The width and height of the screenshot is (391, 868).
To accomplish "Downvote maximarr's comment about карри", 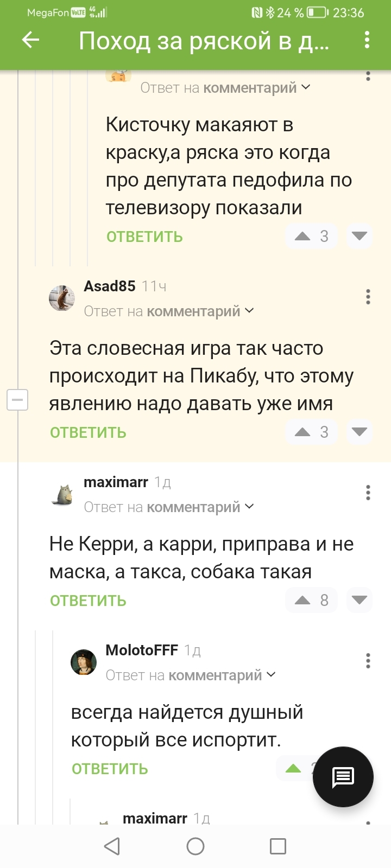I will (360, 601).
